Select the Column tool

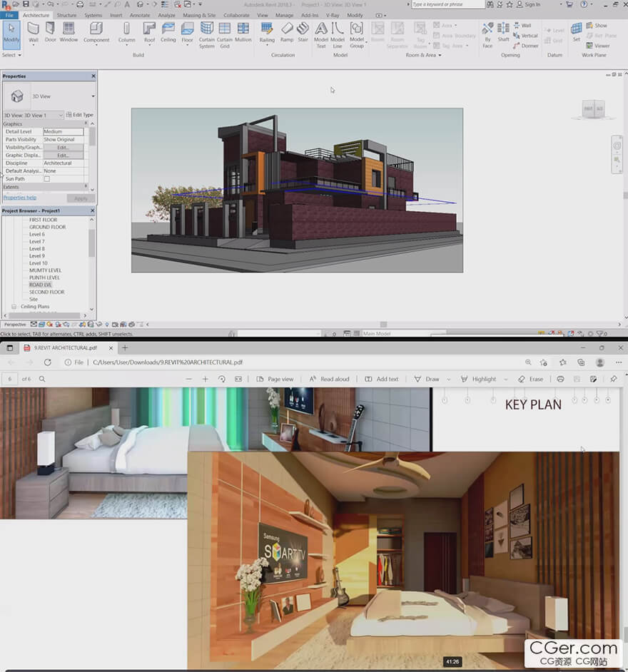[x=126, y=33]
